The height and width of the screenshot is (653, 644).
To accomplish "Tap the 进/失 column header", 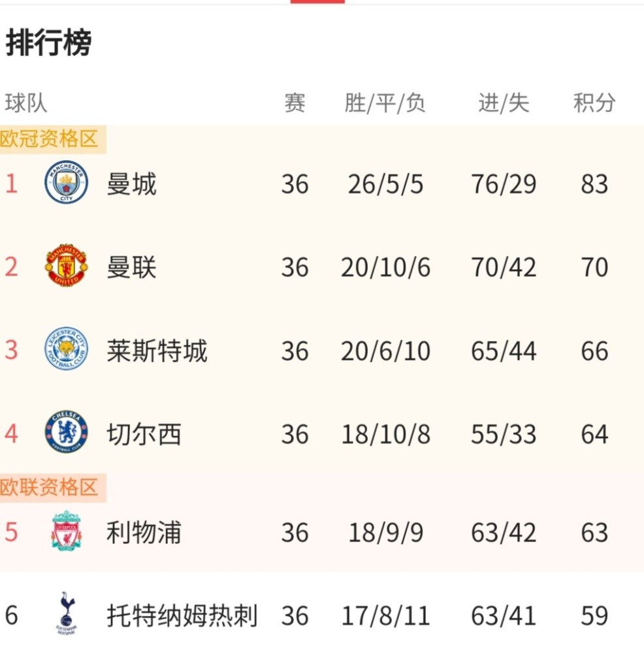I will coord(504,103).
